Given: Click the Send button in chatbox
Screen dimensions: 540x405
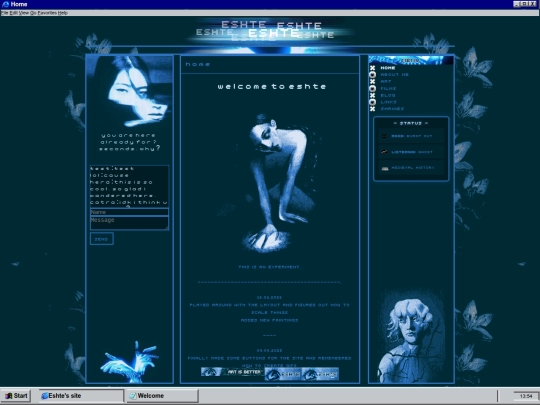Looking at the screenshot, I should tap(102, 239).
